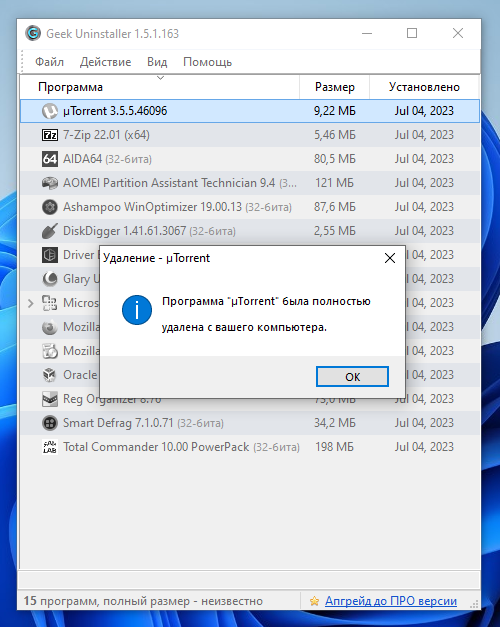Open the Файл menu
500x627 pixels.
click(x=49, y=62)
